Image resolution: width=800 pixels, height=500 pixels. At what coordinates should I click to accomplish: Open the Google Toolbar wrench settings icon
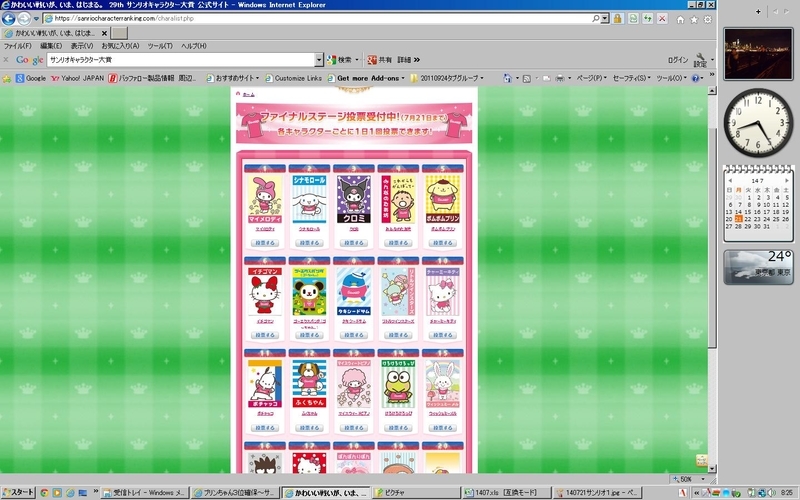tap(701, 60)
